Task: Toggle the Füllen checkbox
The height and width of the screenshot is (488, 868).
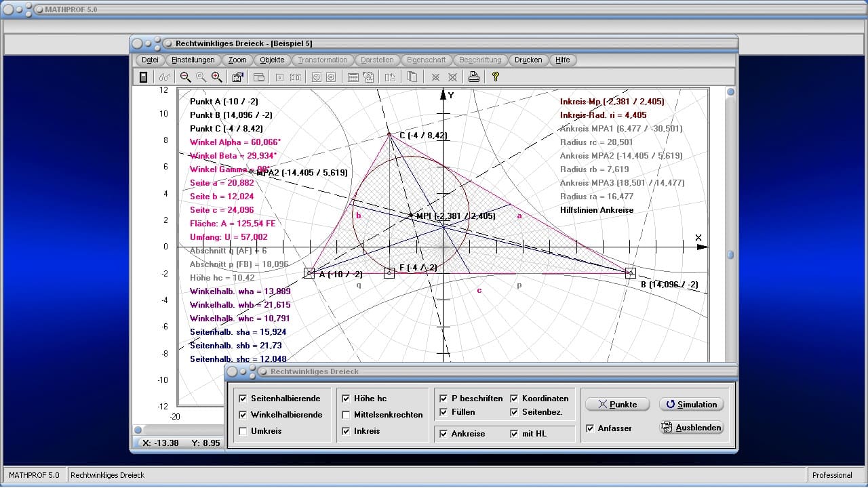Action: (444, 412)
